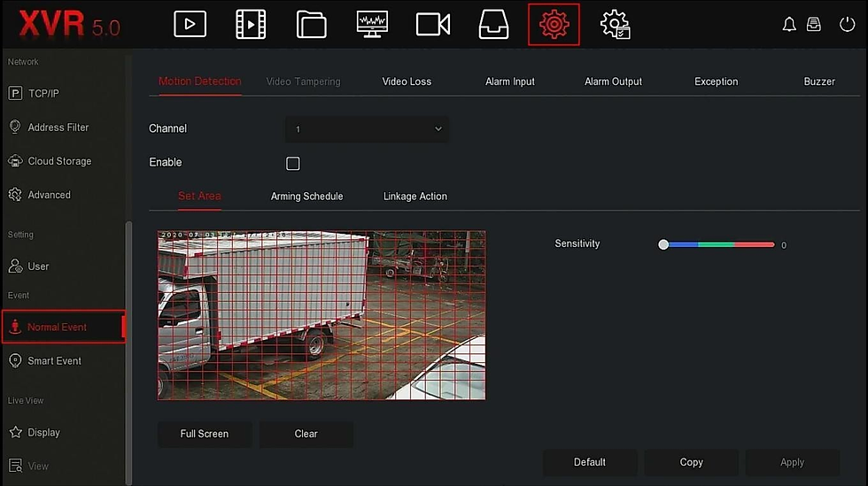Click the Clear button
Image resolution: width=868 pixels, height=486 pixels.
[x=306, y=434]
